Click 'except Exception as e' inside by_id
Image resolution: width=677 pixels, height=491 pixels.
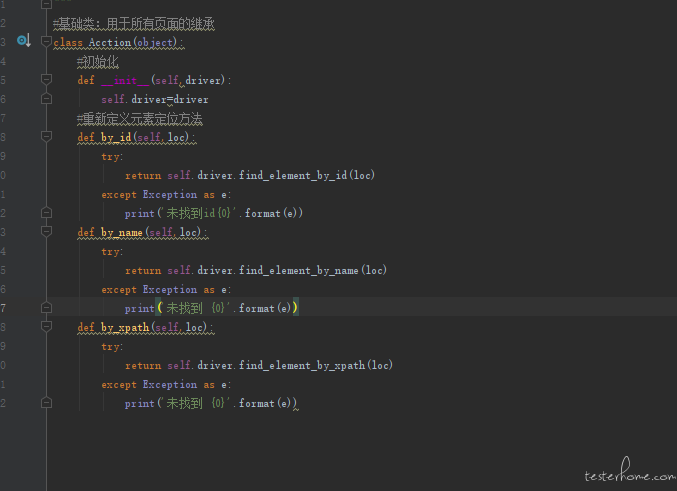(x=166, y=194)
